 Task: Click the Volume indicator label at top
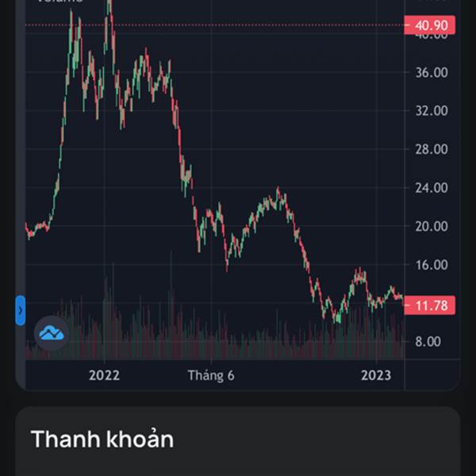[59, 2]
